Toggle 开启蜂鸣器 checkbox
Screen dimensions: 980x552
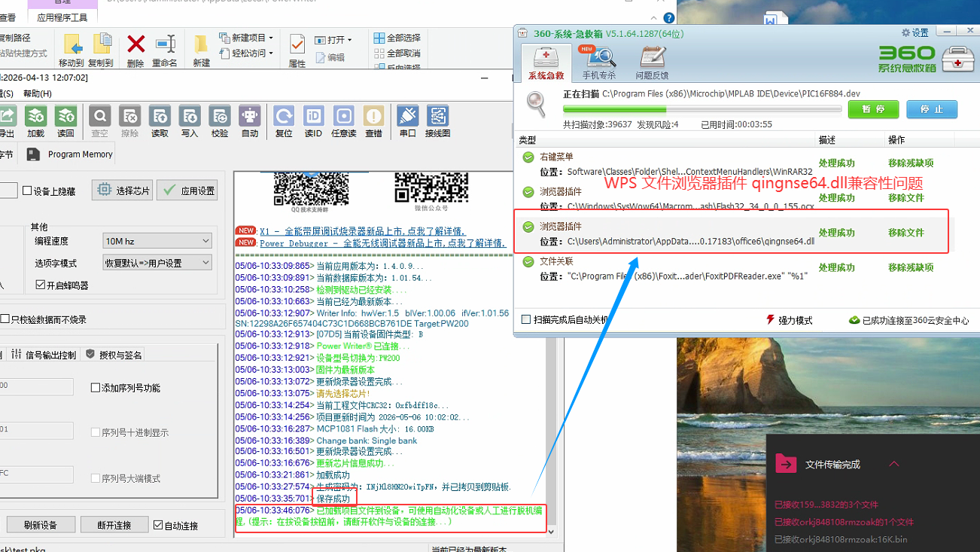(41, 285)
